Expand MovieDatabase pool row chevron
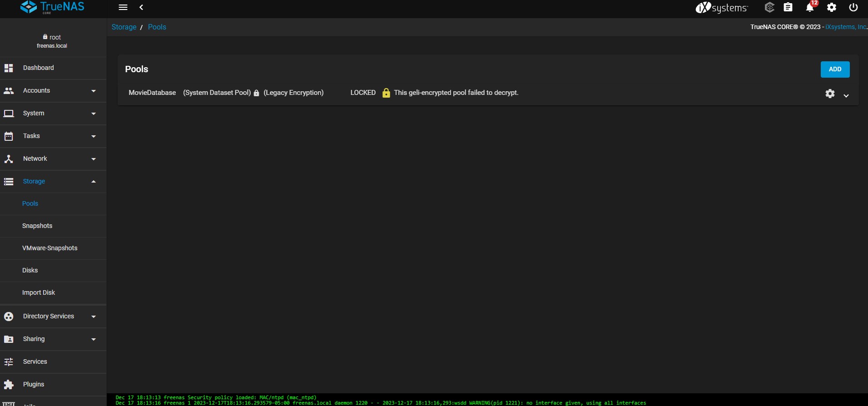This screenshot has height=406, width=868. [x=846, y=96]
